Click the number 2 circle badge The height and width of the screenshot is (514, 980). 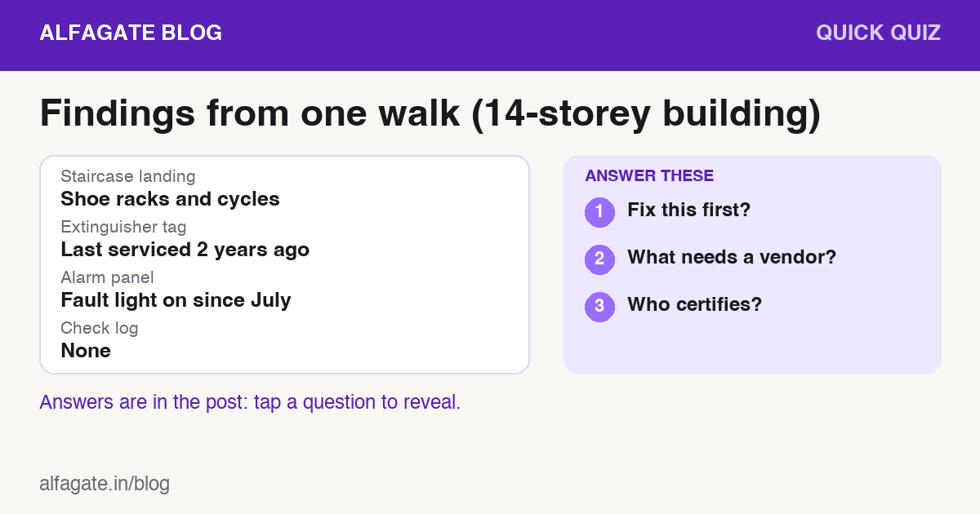click(599, 259)
